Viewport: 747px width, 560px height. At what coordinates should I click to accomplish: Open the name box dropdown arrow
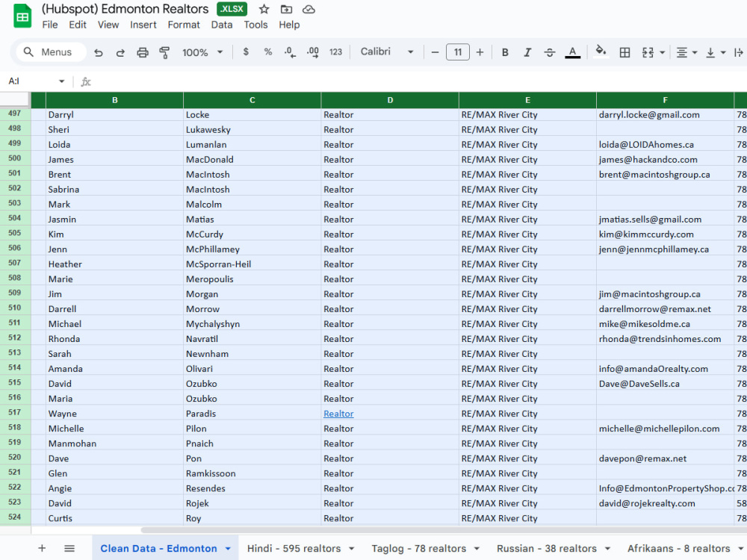[x=61, y=81]
